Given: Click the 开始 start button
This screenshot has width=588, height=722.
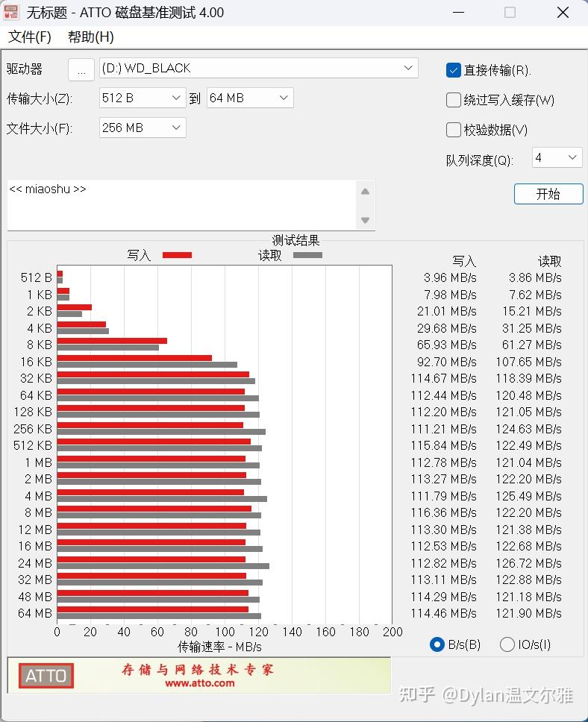Looking at the screenshot, I should click(548, 194).
